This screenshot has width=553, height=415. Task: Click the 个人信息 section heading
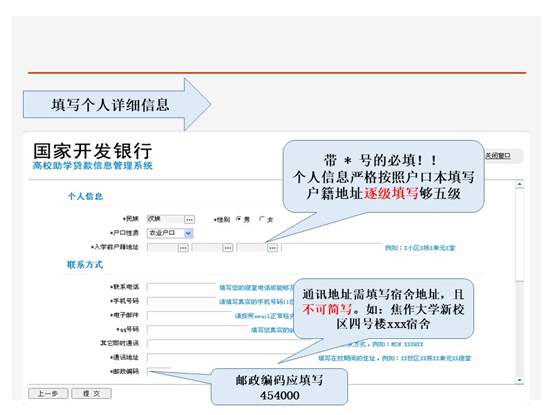85,196
